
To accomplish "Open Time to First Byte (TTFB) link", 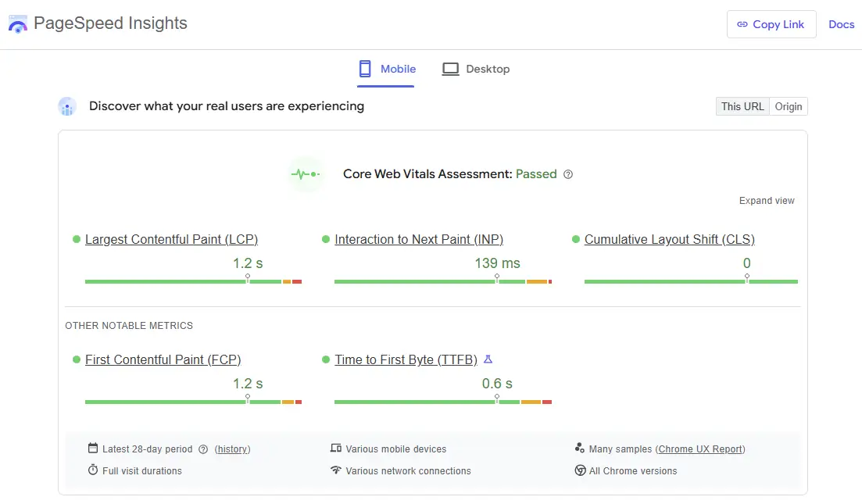I will (x=406, y=359).
